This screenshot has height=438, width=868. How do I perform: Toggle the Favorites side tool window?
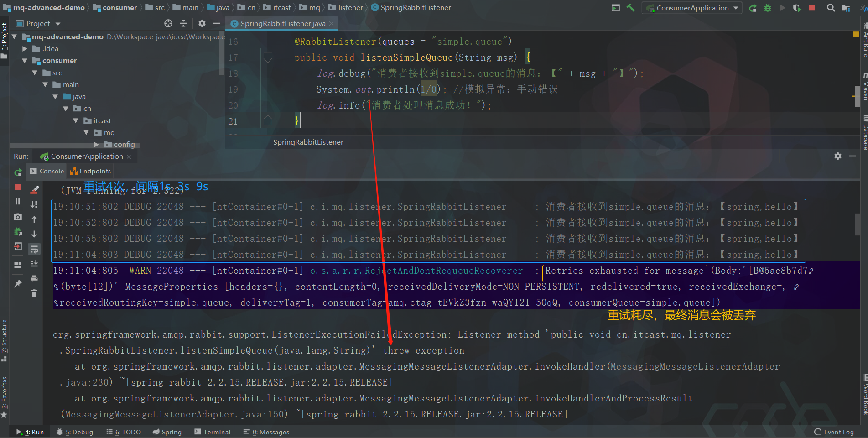click(4, 397)
